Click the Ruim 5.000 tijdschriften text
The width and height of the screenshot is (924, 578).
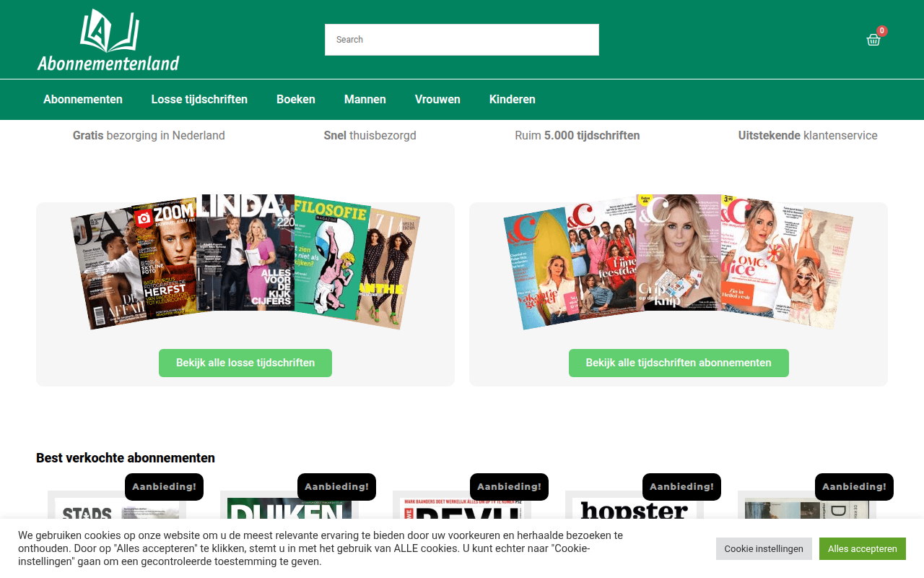(x=577, y=136)
